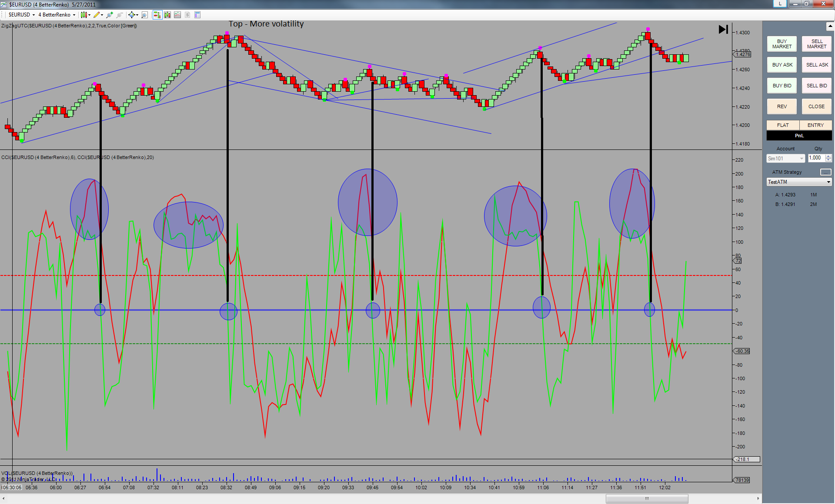
Task: Open the $EURUSD instrument dropdown
Action: click(x=22, y=15)
